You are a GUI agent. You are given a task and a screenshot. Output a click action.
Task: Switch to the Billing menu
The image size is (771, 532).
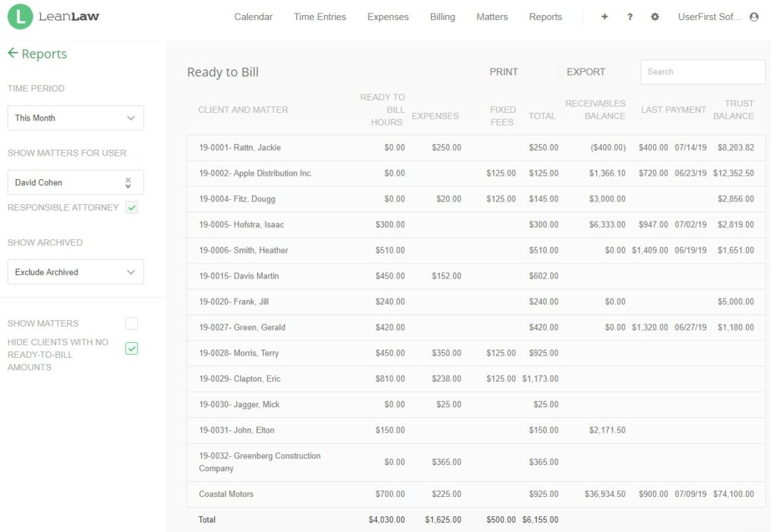442,16
